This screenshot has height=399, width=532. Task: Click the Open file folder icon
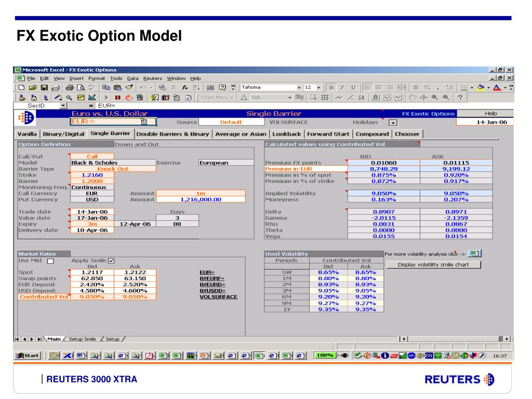(33, 87)
